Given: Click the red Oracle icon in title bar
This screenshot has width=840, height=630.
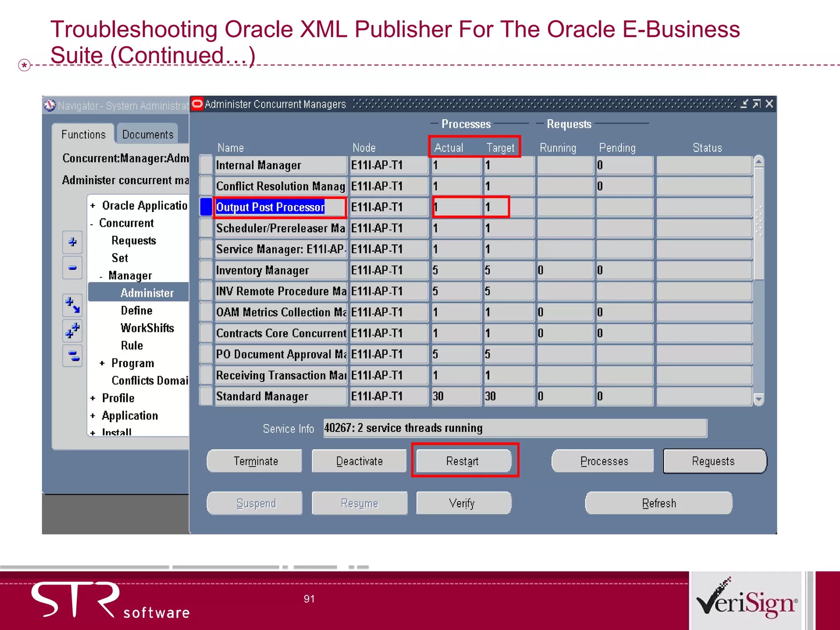Looking at the screenshot, I should click(197, 104).
